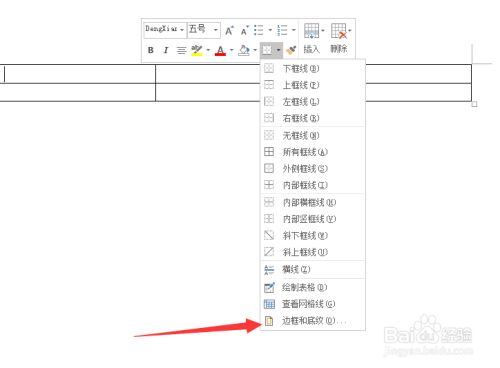Choose 所有框线(A) all borders
This screenshot has width=500, height=368.
click(313, 152)
